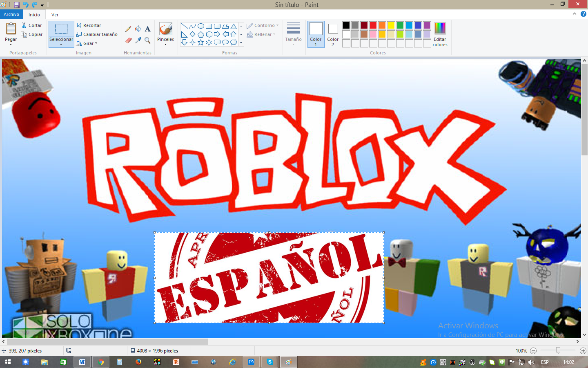
Task: Select the Right arrow shape
Action: [217, 34]
